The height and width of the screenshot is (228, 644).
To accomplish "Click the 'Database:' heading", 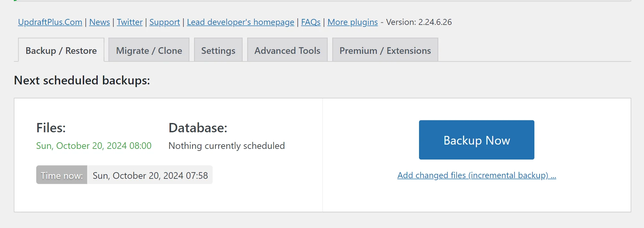I will [x=198, y=128].
